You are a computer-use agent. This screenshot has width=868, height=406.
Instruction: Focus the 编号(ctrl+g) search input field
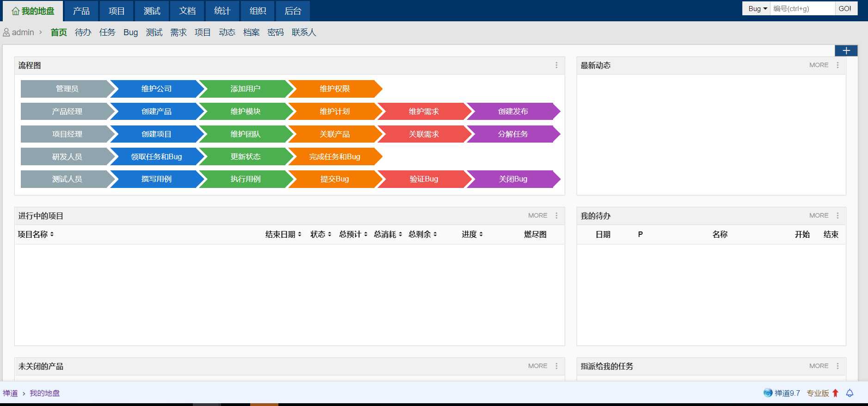(802, 8)
